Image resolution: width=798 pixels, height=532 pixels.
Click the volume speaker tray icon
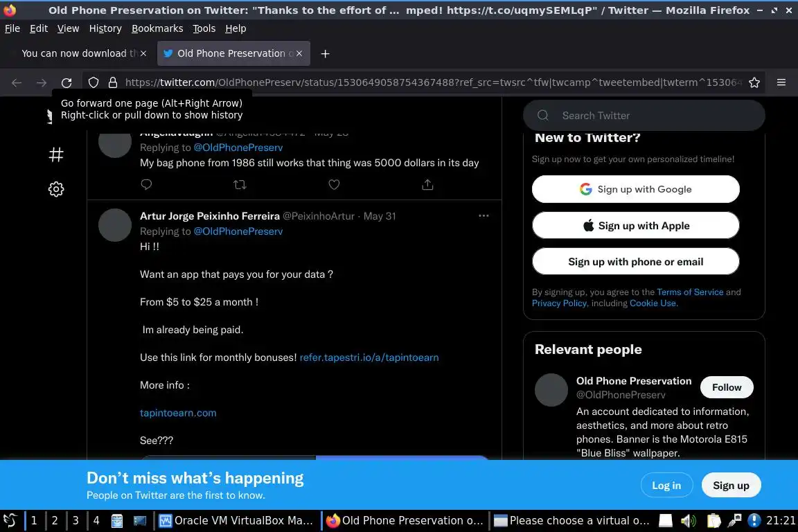tap(688, 520)
